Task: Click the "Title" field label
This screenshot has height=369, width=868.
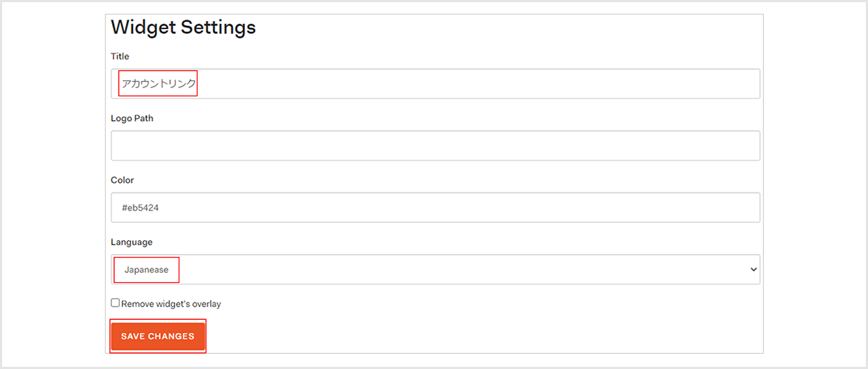Action: (120, 56)
